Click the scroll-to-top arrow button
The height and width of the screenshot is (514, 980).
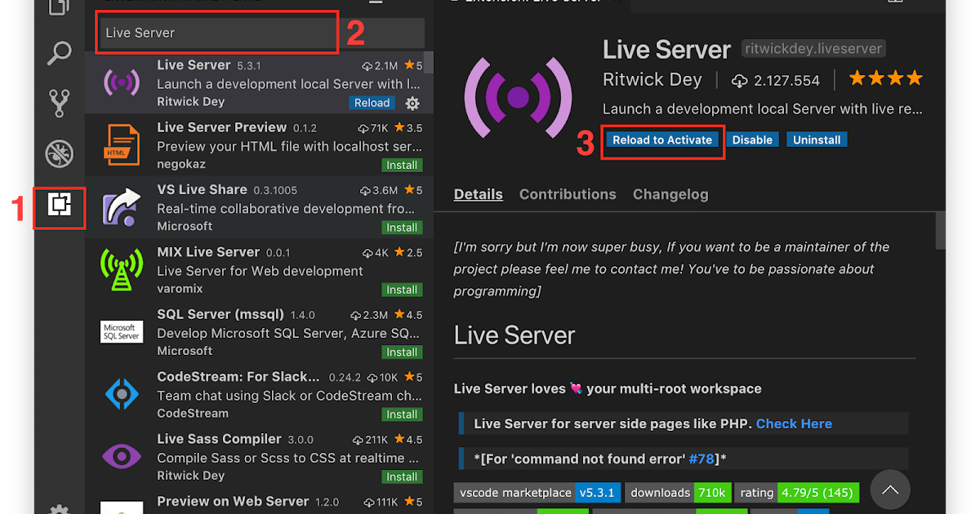[890, 490]
